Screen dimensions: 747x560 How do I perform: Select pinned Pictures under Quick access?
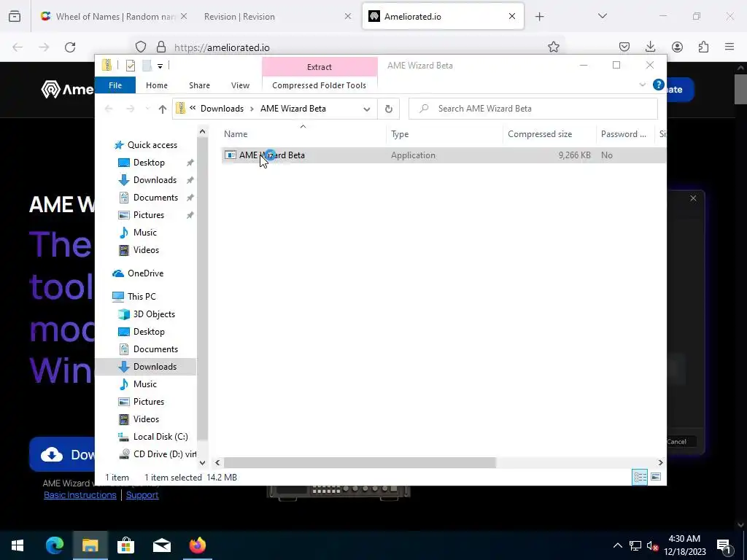[x=149, y=215]
